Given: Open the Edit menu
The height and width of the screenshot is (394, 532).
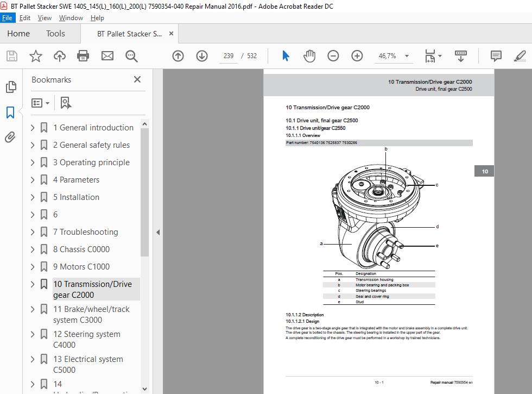Looking at the screenshot, I should (25, 18).
